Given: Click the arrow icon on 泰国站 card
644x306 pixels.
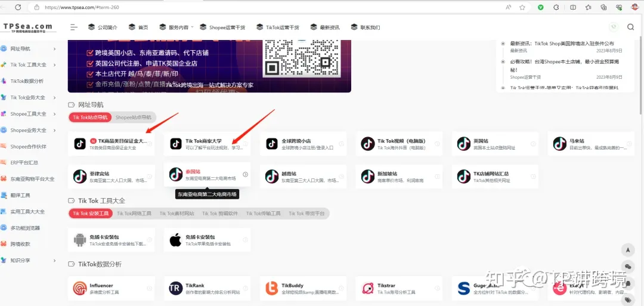Looking at the screenshot, I should point(245,174).
